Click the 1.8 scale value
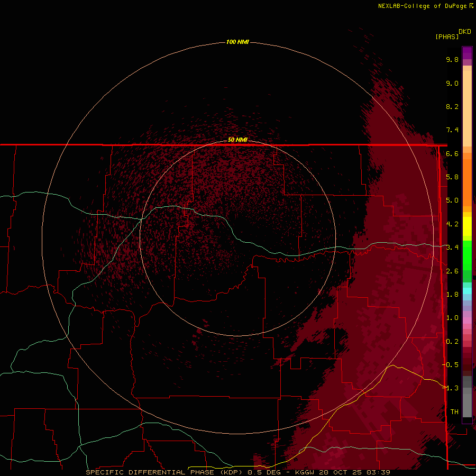 (x=452, y=295)
